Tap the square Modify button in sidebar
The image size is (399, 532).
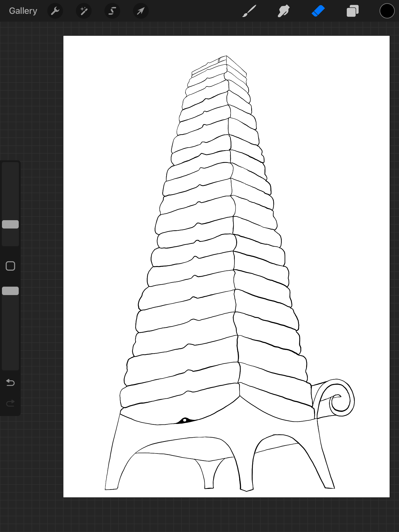click(x=10, y=266)
